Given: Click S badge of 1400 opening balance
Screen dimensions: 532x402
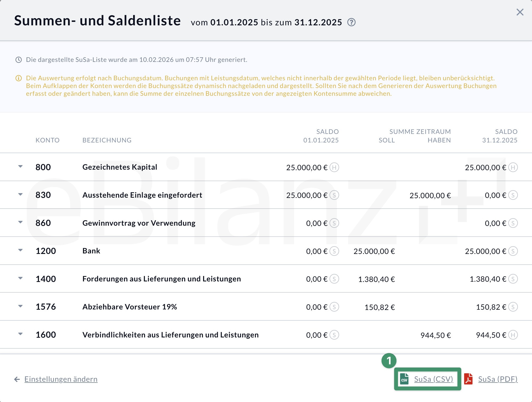Looking at the screenshot, I should click(x=334, y=279).
